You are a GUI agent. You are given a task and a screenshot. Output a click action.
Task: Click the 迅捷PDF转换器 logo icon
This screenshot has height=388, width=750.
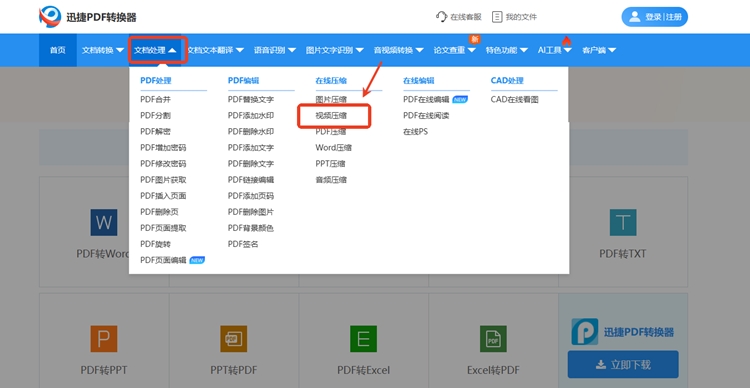50,17
